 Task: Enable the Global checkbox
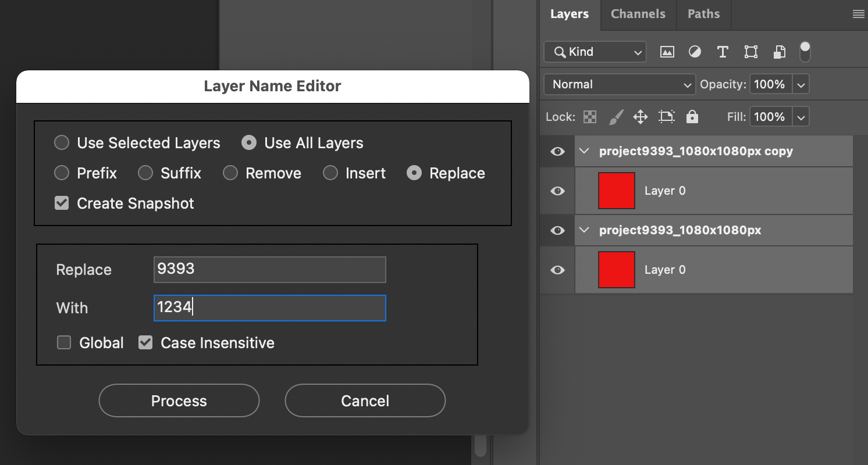[64, 343]
